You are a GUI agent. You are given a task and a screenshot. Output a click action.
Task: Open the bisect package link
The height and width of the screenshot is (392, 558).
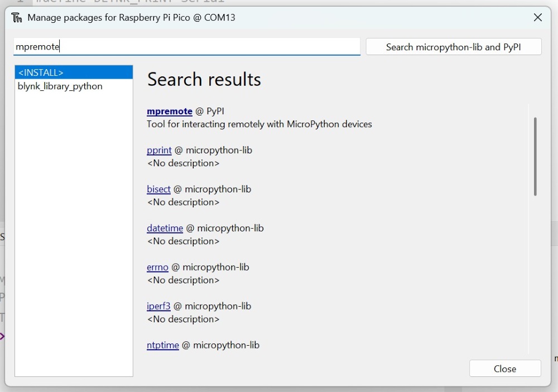(158, 189)
